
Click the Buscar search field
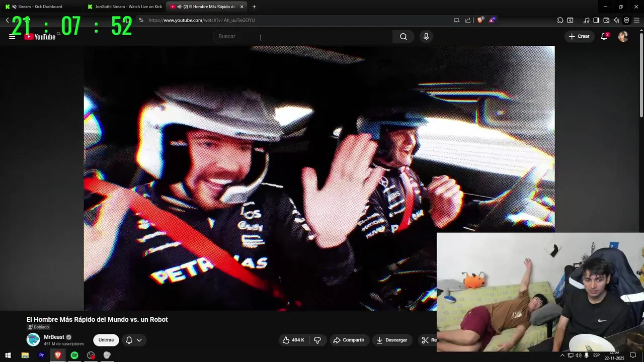pos(303,36)
